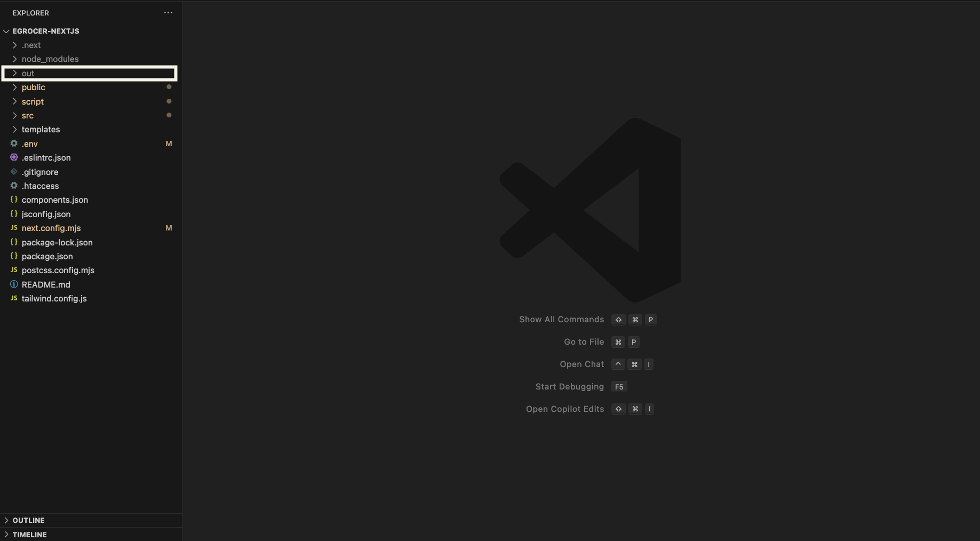Click the modified dot beside script folder
The image size is (980, 541).
click(x=169, y=101)
